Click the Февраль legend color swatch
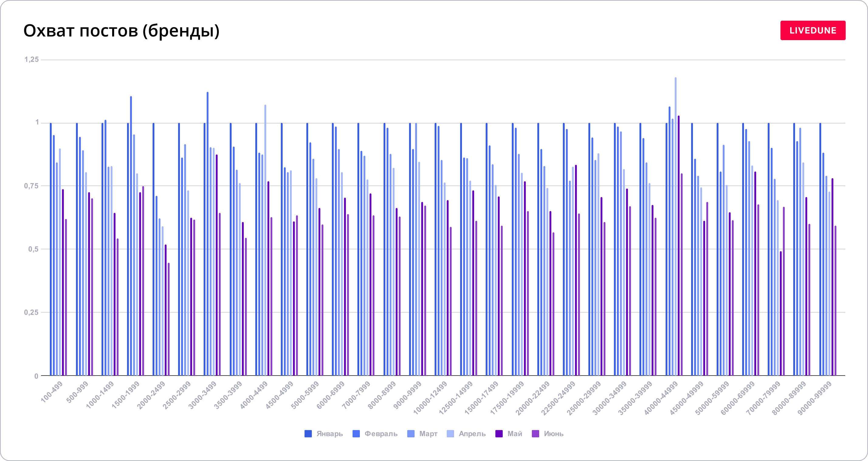Viewport: 868px width, 461px height. click(356, 434)
